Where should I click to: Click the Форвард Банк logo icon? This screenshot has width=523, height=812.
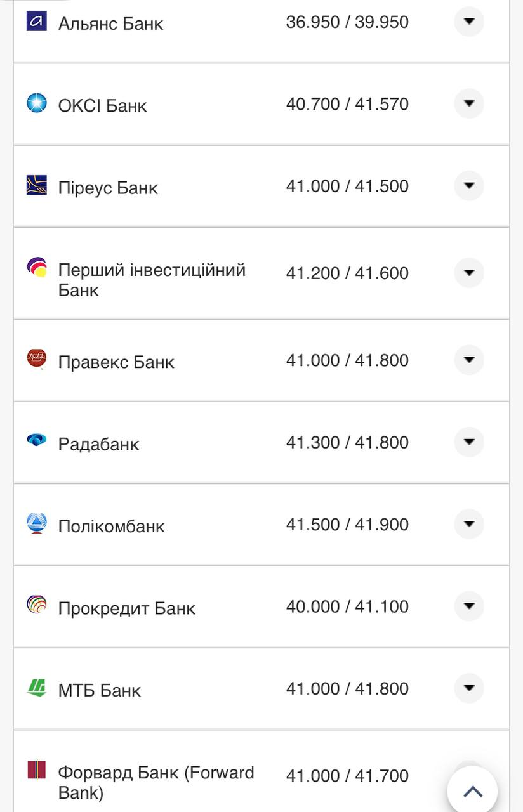[37, 770]
